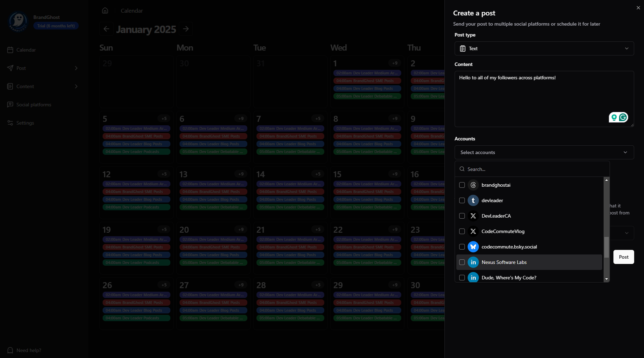Open the Dev Leader Debatable event on January 29
The width and height of the screenshot is (644, 358).
(367, 318)
